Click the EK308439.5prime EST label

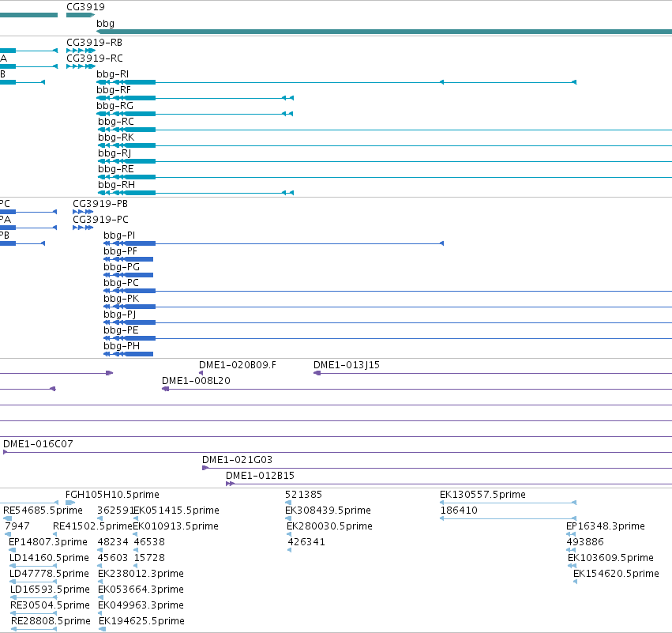pos(328,511)
